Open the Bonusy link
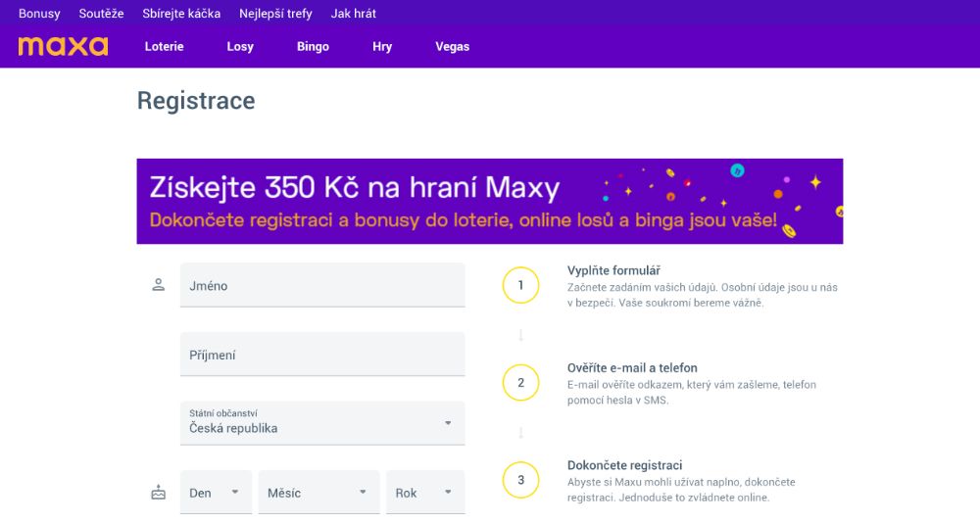Image resolution: width=980 pixels, height=524 pixels. (39, 14)
